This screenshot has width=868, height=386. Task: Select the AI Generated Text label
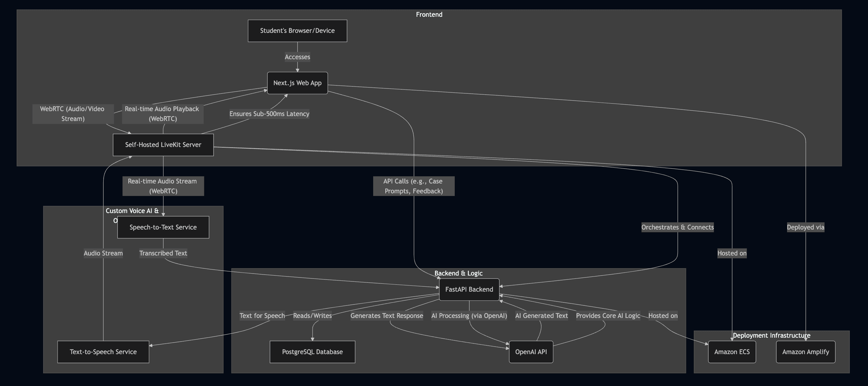(x=542, y=316)
